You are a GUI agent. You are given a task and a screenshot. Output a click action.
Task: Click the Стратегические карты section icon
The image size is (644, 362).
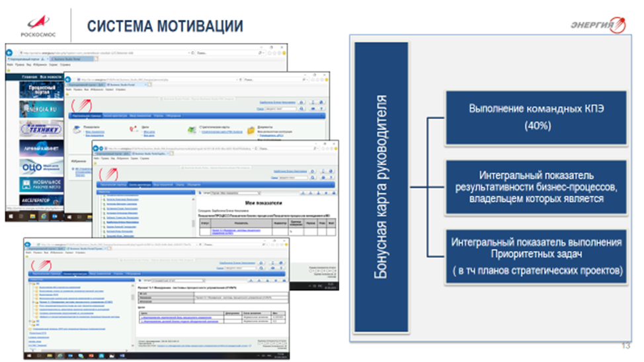tap(191, 129)
